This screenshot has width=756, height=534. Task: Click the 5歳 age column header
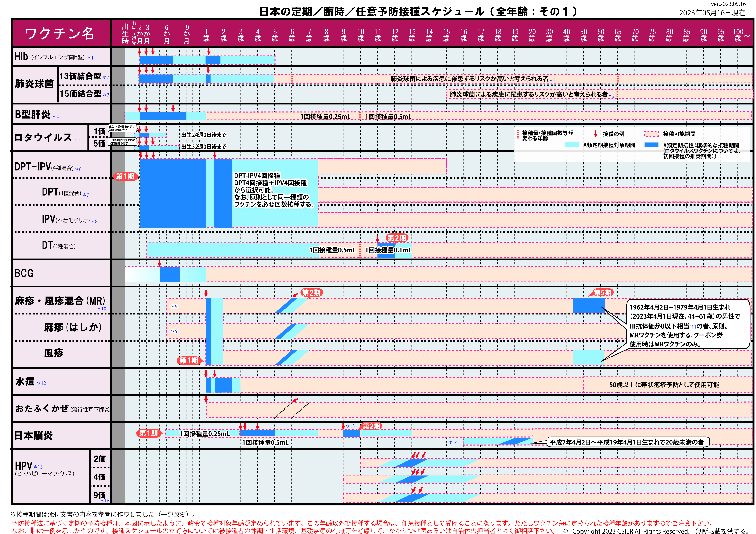[275, 35]
